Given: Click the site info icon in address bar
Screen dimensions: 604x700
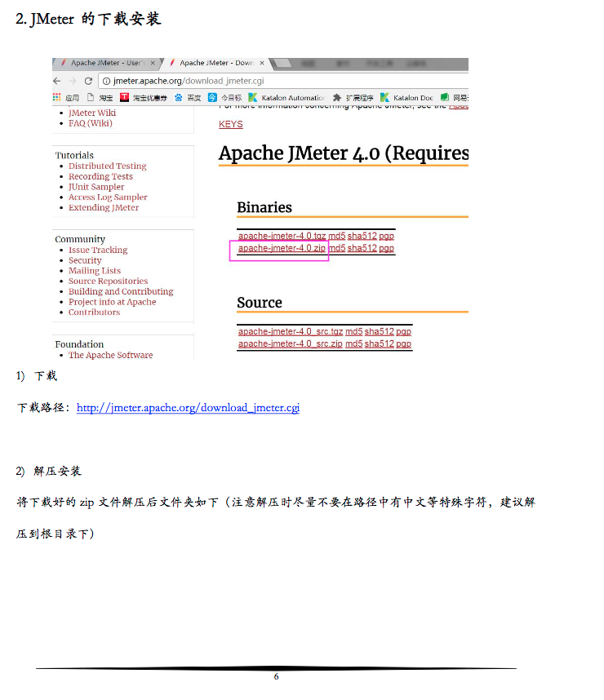Looking at the screenshot, I should click(106, 81).
